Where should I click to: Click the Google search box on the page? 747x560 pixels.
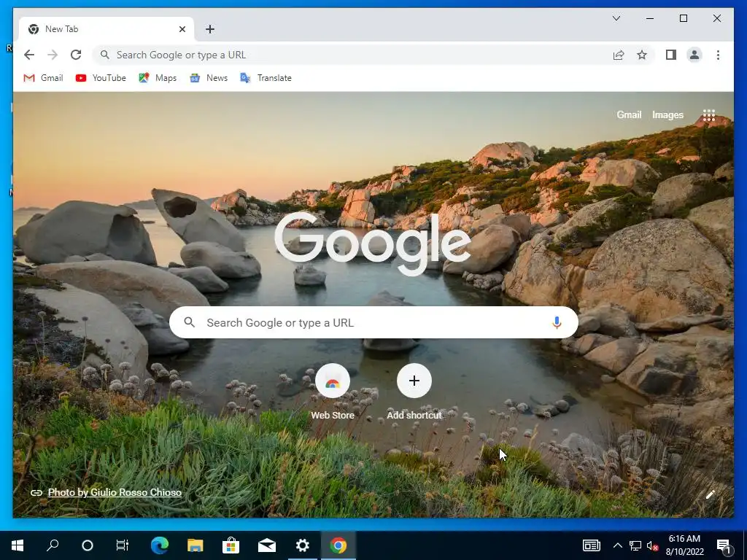[373, 322]
